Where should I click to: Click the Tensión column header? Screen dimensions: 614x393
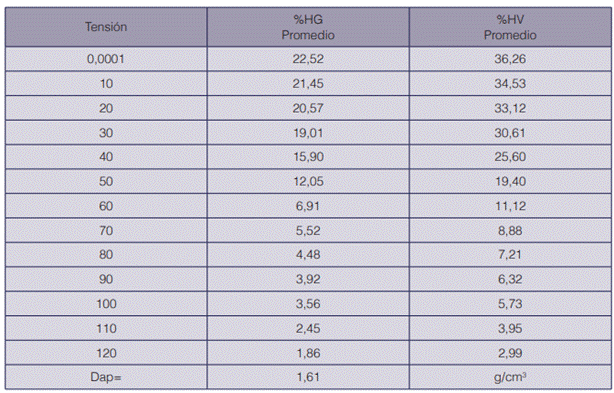click(x=106, y=27)
